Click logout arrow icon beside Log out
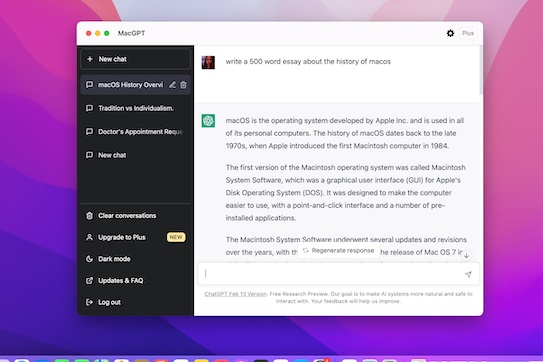Screen dimensions: 543x362 pos(89,302)
